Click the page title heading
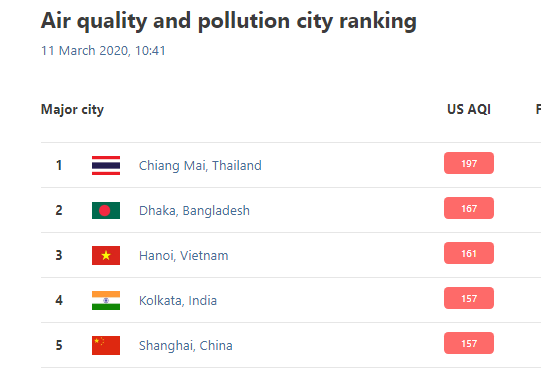 tap(229, 21)
